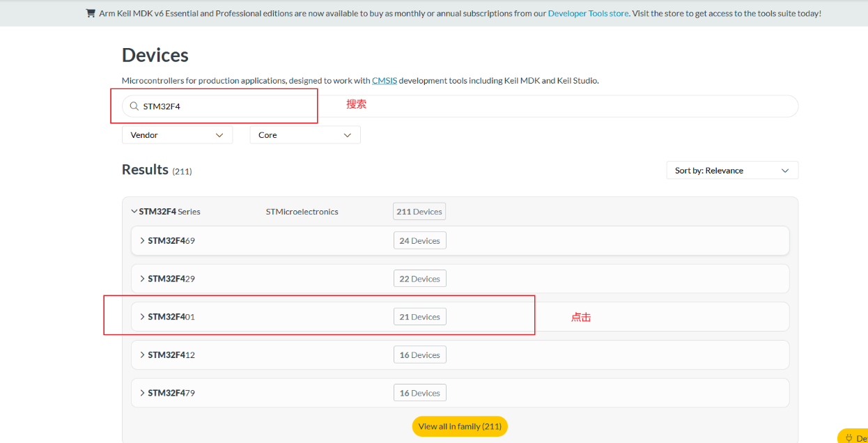This screenshot has width=868, height=443.
Task: Click the STM32F401 family name
Action: click(171, 317)
